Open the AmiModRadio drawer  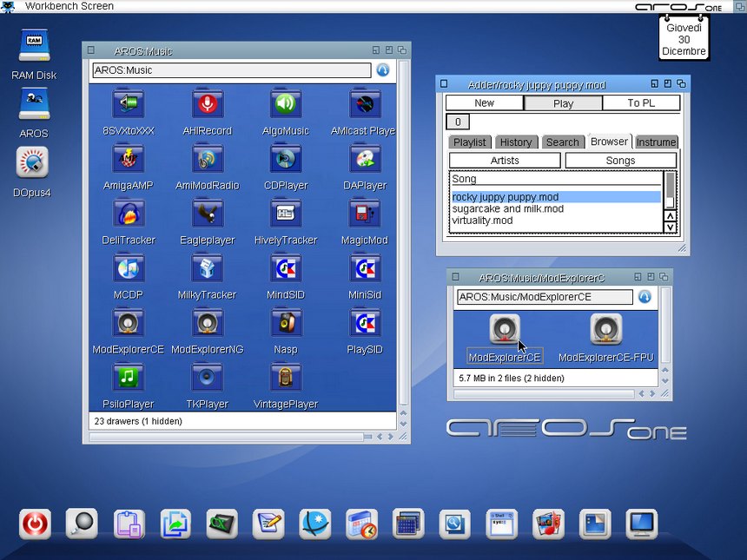point(208,158)
